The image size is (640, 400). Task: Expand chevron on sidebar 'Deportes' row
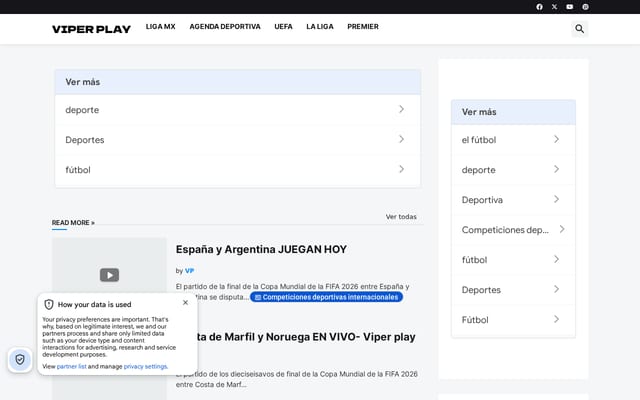click(x=556, y=289)
